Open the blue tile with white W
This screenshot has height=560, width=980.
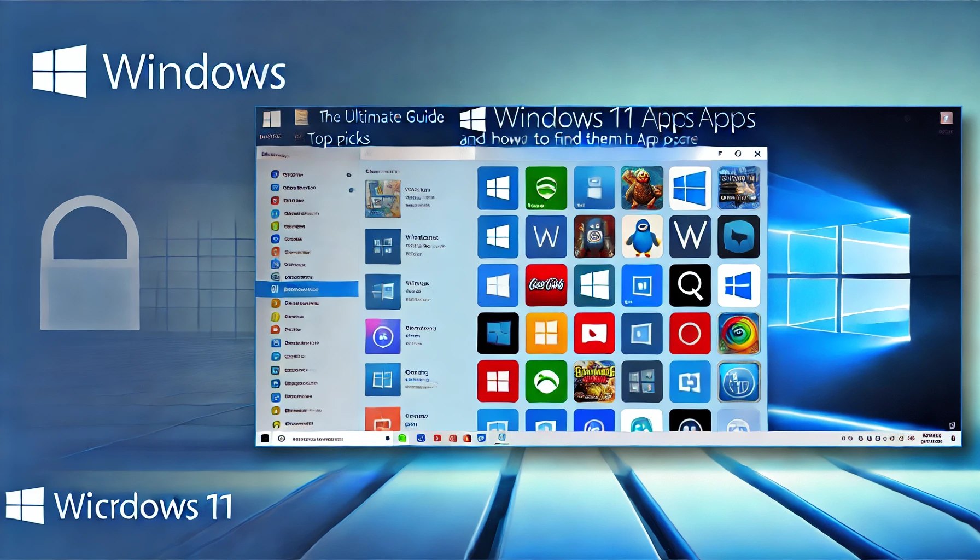pos(546,237)
